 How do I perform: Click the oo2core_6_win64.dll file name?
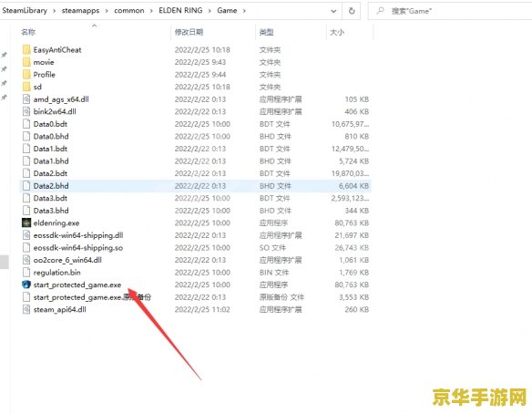tap(67, 260)
